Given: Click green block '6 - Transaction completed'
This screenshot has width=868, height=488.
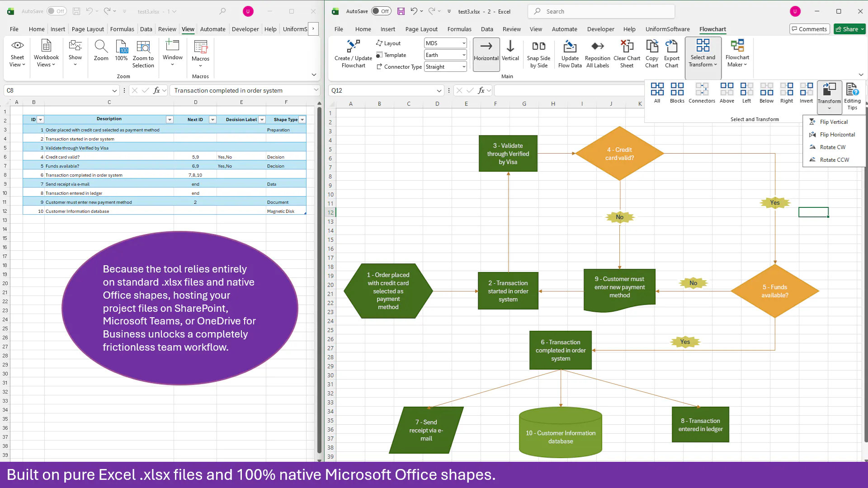Looking at the screenshot, I should pyautogui.click(x=561, y=350).
